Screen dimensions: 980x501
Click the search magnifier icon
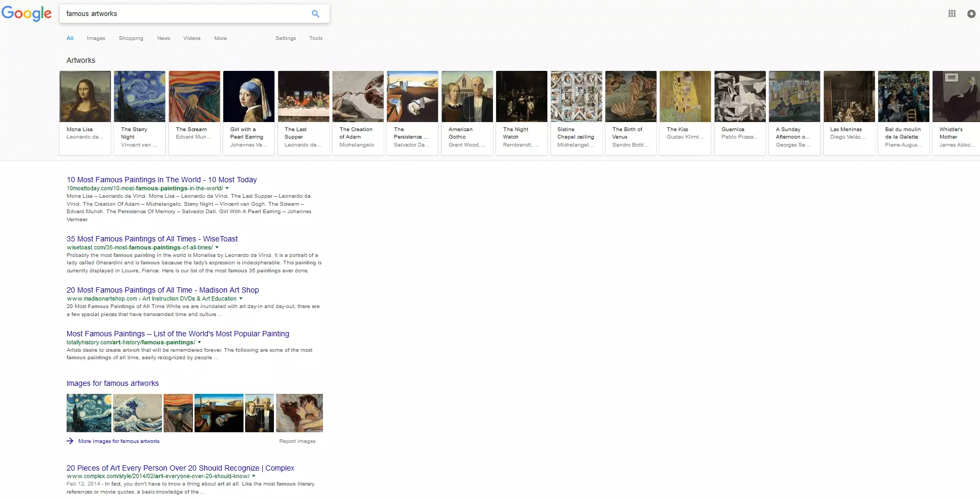[315, 14]
